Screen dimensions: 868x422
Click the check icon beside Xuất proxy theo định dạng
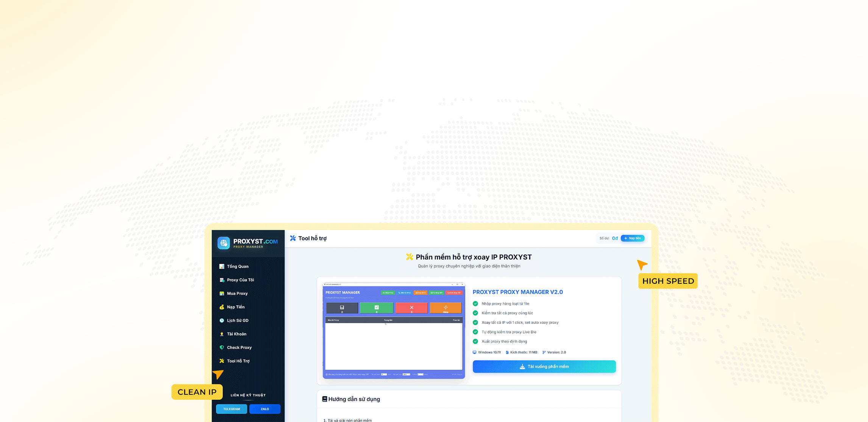475,341
